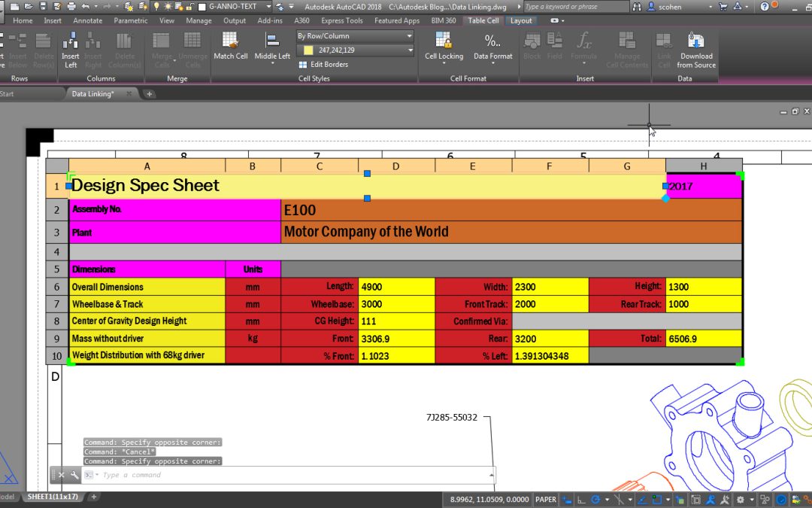Open the Cell Locking tool
This screenshot has width=812, height=508.
pos(444,41)
